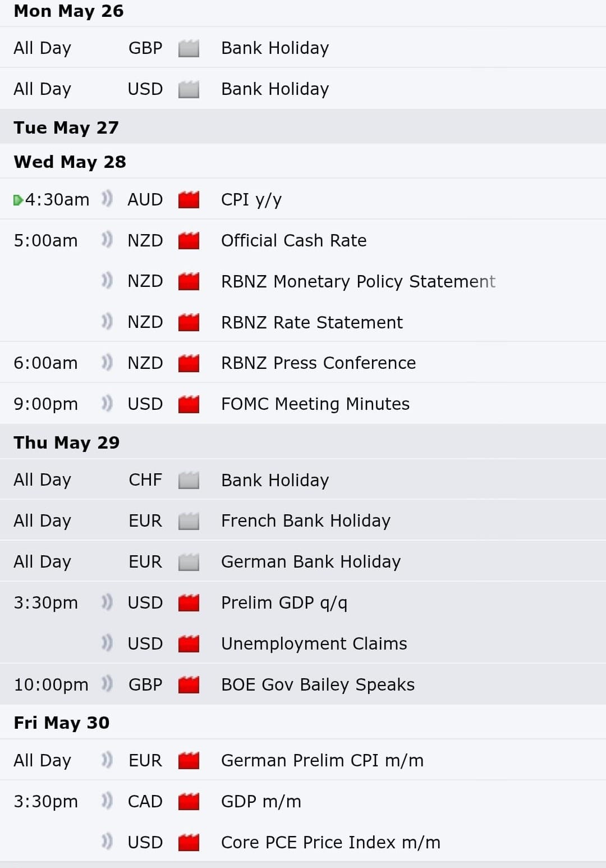The height and width of the screenshot is (868, 606).
Task: Open the RBNZ Rate Statement event
Action: click(x=312, y=322)
